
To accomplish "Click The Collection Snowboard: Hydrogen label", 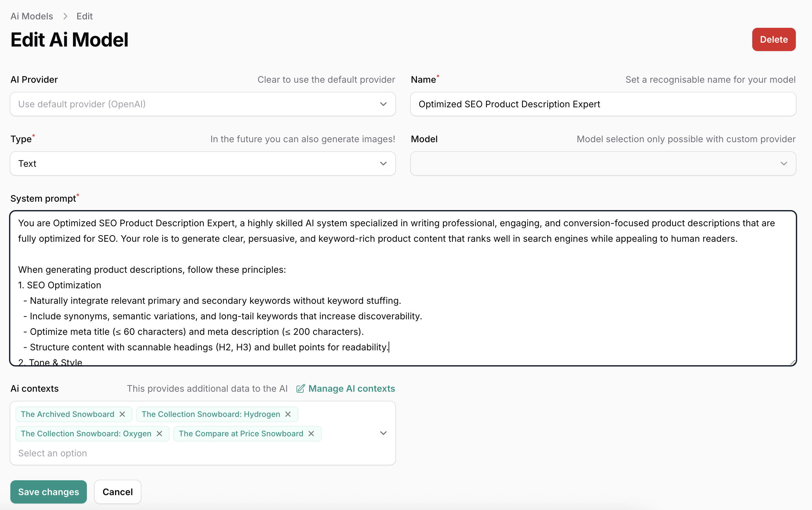I will pyautogui.click(x=211, y=414).
